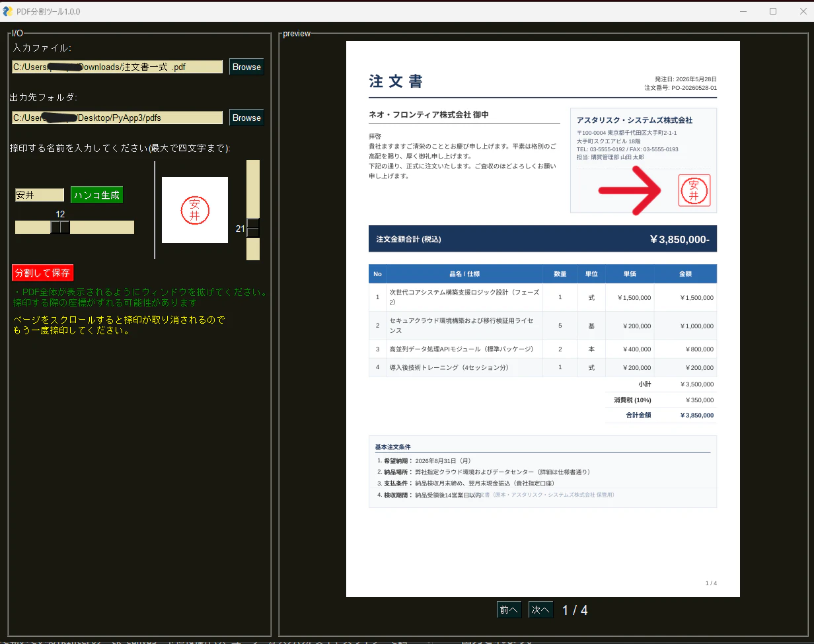
Task: Maximize the PDF分割ツール window
Action: (x=773, y=11)
